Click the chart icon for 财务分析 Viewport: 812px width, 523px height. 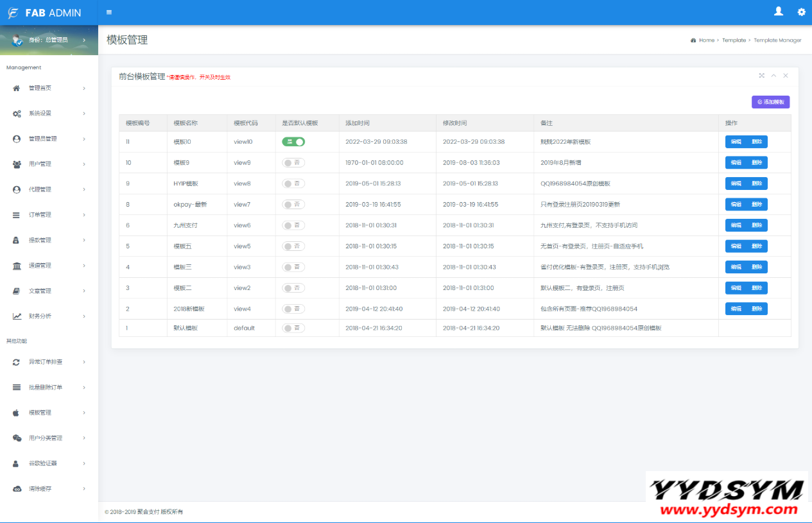(17, 316)
